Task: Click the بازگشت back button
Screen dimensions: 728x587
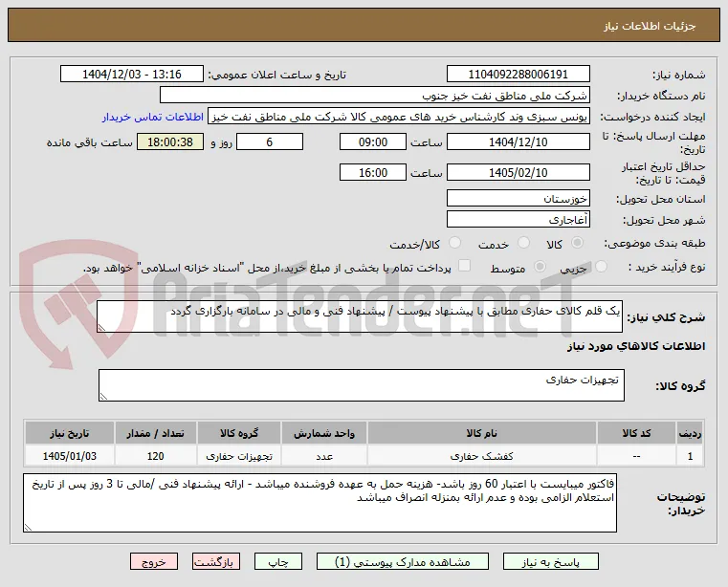Action: 216,561
